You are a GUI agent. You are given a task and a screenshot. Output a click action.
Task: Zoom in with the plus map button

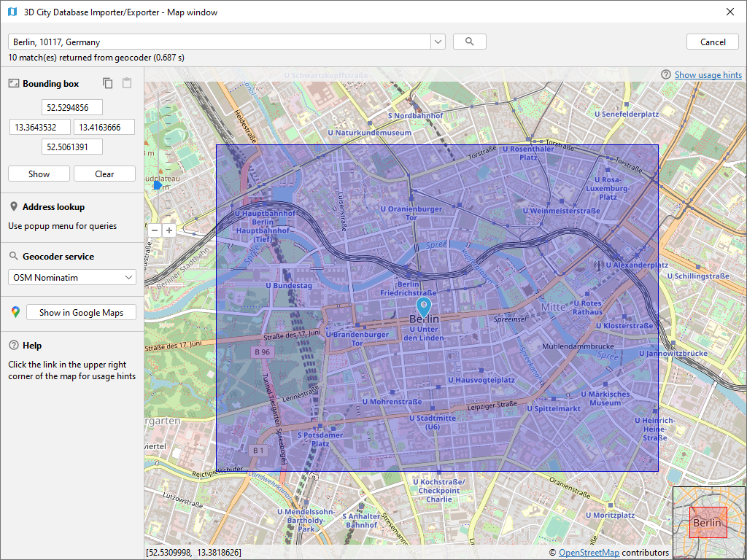169,230
